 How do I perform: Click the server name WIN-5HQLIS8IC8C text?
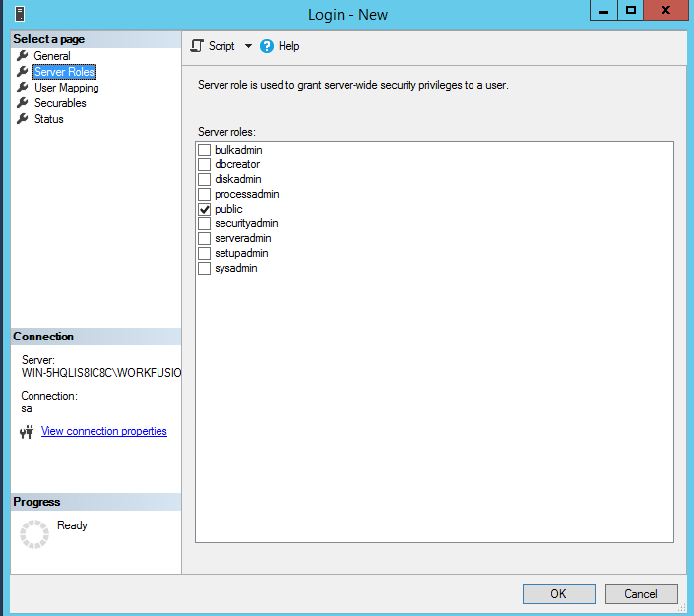[101, 373]
